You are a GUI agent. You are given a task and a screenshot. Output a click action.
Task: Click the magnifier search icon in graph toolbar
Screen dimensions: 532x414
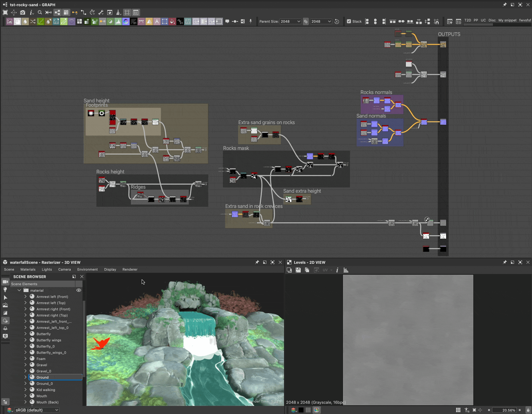click(x=40, y=12)
